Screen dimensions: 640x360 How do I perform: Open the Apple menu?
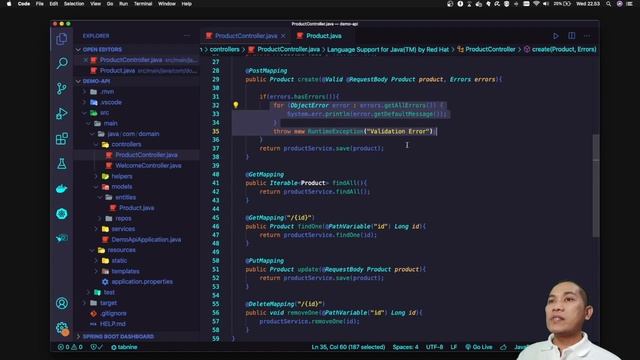pos(9,4)
